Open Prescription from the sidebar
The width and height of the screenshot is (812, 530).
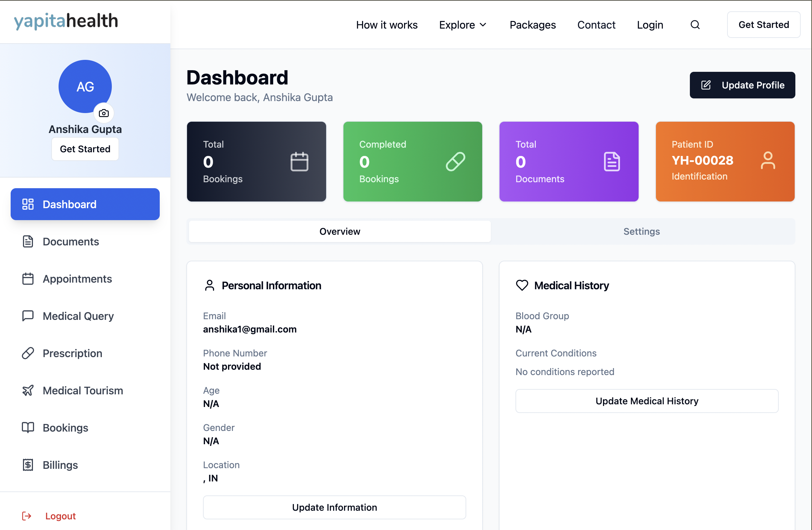point(85,353)
